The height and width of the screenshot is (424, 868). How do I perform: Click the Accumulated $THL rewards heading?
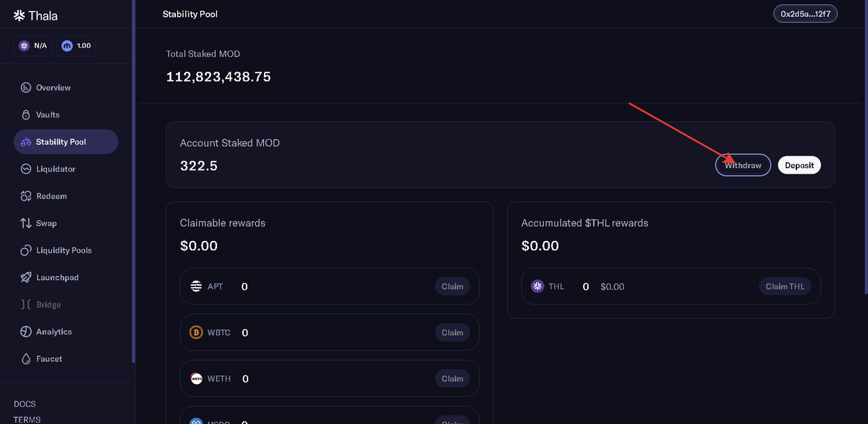click(x=584, y=223)
